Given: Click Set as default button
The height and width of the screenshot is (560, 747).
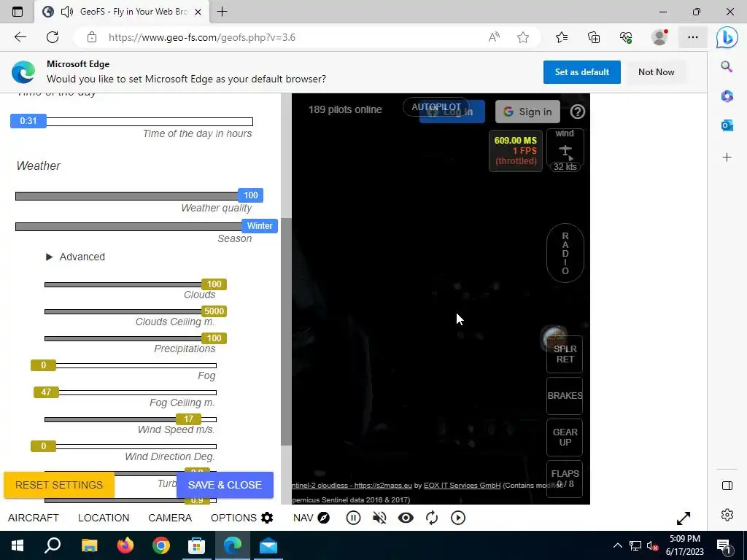Looking at the screenshot, I should pyautogui.click(x=581, y=72).
